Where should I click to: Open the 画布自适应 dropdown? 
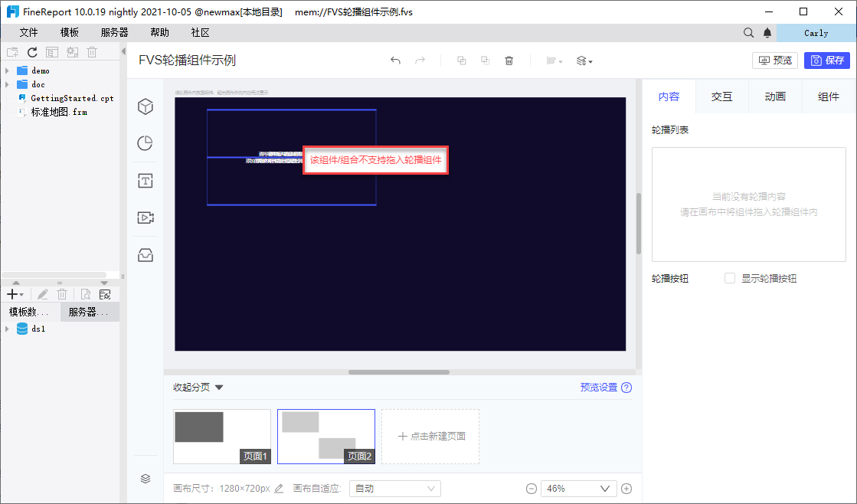(394, 489)
